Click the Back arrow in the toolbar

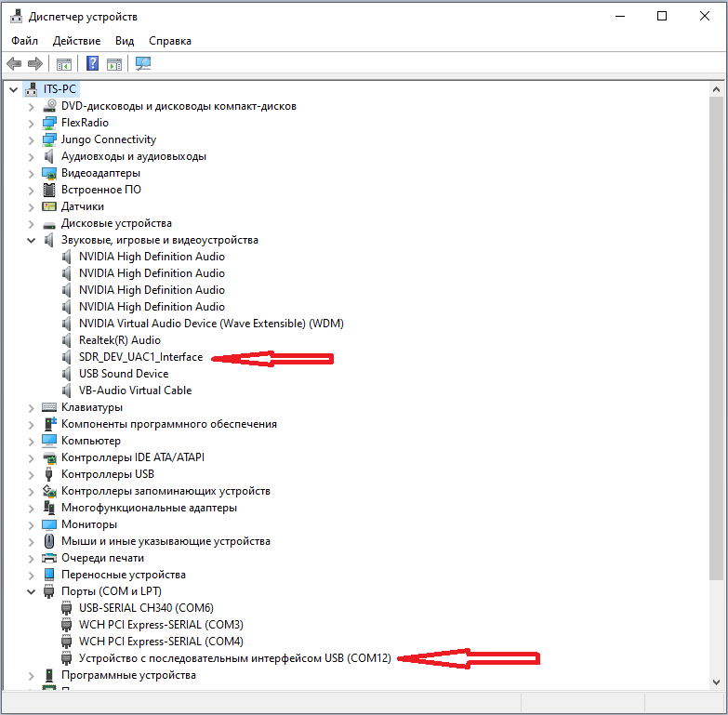14,64
